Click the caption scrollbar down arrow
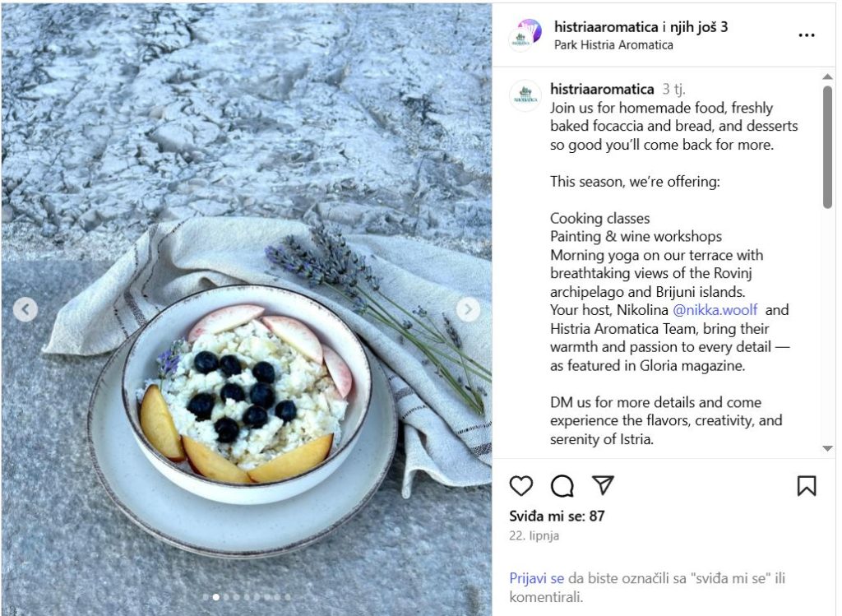Screen dimensions: 842x616 [827, 448]
